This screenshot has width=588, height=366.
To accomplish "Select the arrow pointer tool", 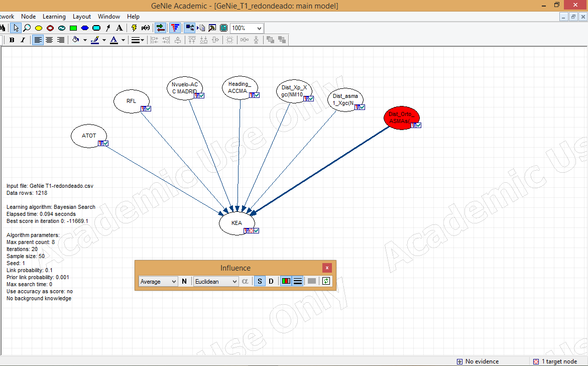I will pyautogui.click(x=16, y=28).
